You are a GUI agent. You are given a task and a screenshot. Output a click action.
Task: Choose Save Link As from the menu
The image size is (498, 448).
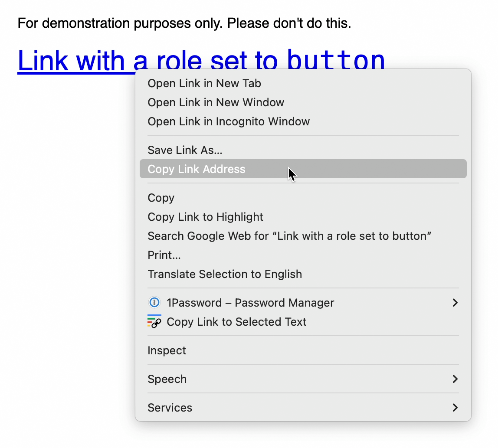(x=185, y=150)
